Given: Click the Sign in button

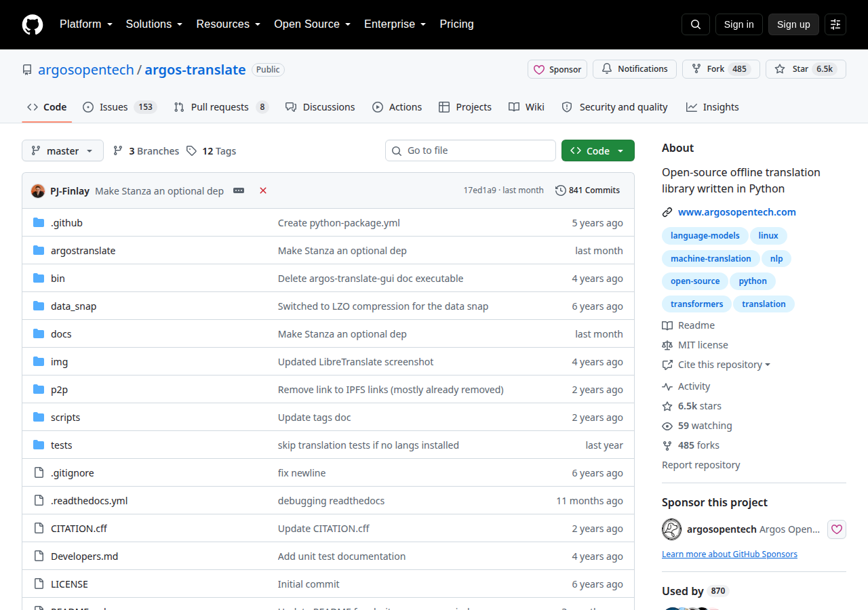Looking at the screenshot, I should point(739,24).
